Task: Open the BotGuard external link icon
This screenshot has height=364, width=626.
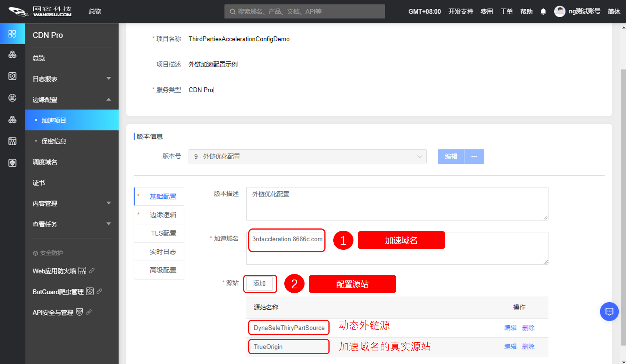Action: (99, 291)
